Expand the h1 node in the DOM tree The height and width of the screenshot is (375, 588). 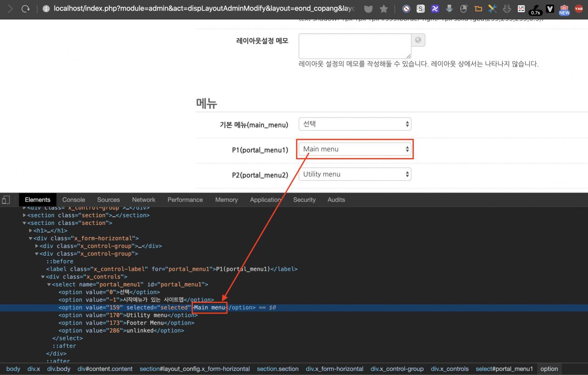coord(30,230)
